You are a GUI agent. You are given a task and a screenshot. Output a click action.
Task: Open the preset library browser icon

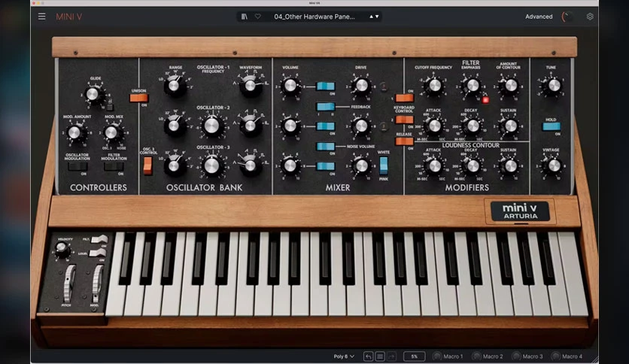pos(245,17)
